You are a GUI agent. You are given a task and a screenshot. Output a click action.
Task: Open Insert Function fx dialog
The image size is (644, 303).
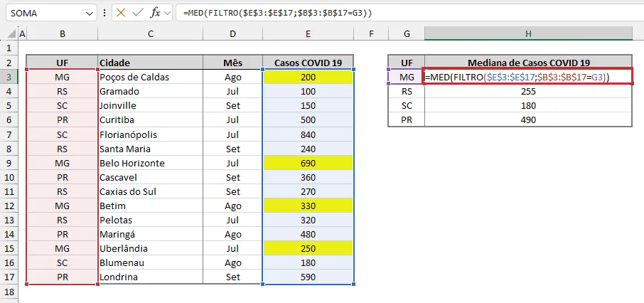click(155, 13)
